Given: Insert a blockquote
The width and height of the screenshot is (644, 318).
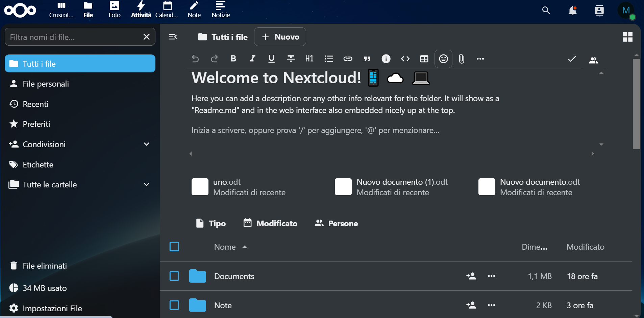Looking at the screenshot, I should [x=367, y=59].
